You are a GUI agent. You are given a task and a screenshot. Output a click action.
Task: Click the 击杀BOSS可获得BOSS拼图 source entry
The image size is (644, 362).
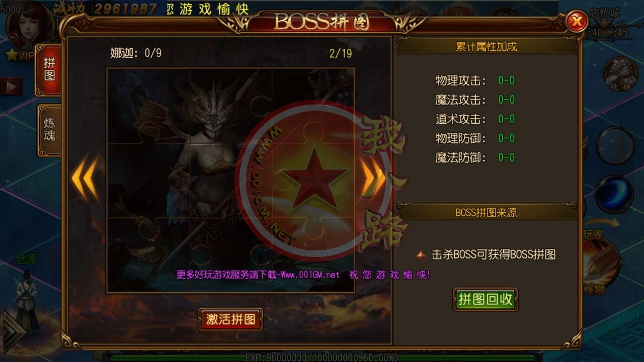tap(486, 254)
